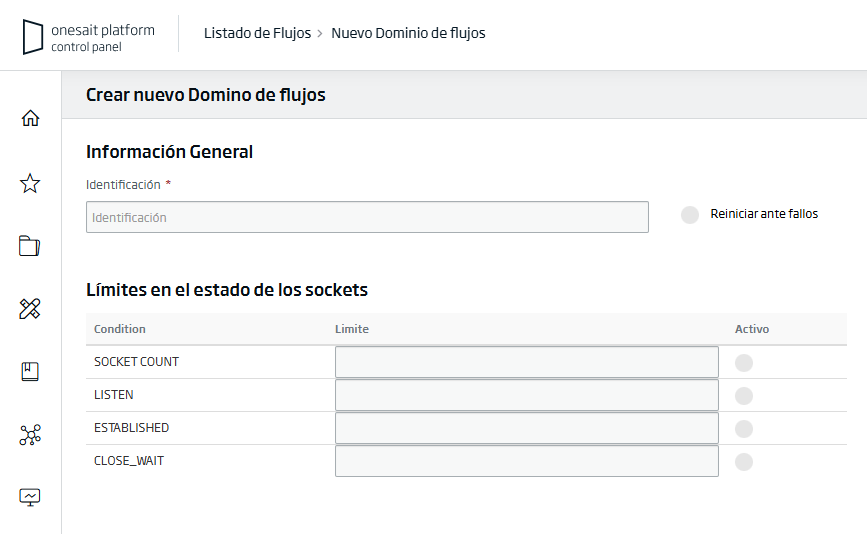Image resolution: width=867 pixels, height=534 pixels.
Task: Activate the LISTEN Activo toggle
Action: [744, 396]
